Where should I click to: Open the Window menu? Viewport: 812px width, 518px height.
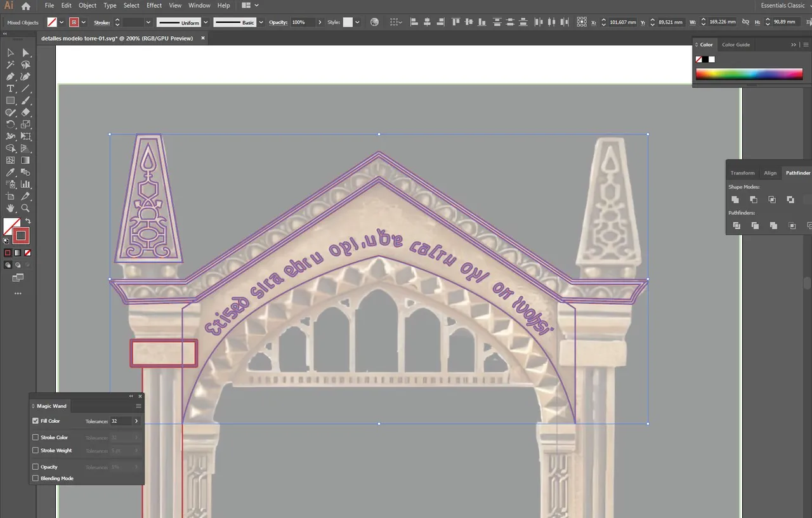pos(199,6)
